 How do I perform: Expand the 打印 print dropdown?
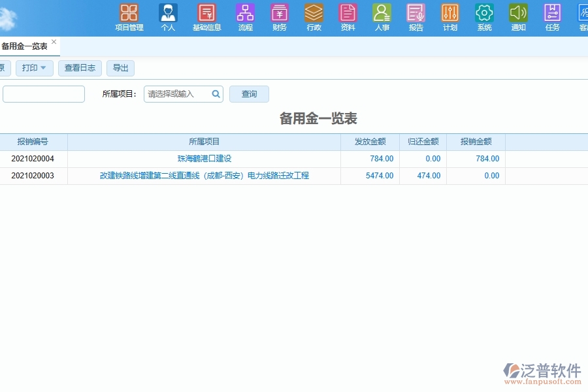34,68
